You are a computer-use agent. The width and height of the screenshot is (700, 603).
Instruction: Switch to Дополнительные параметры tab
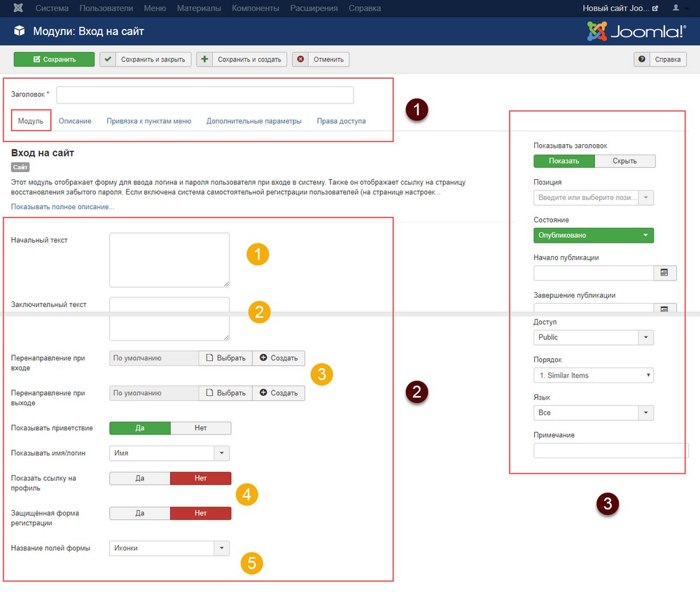(x=254, y=121)
